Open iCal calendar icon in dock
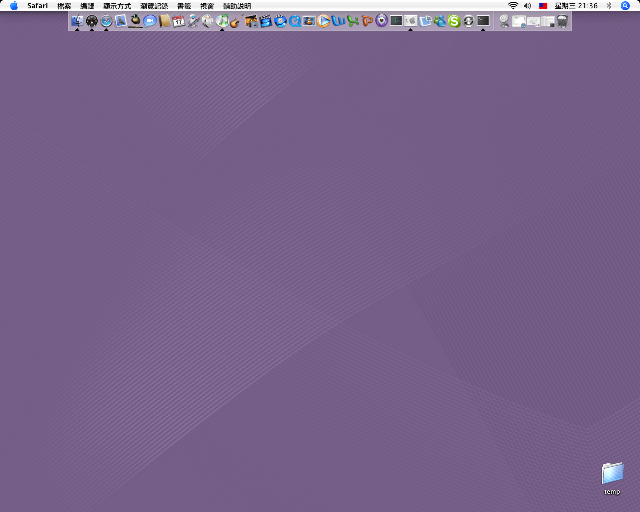Image resolution: width=640 pixels, height=512 pixels. pos(179,21)
